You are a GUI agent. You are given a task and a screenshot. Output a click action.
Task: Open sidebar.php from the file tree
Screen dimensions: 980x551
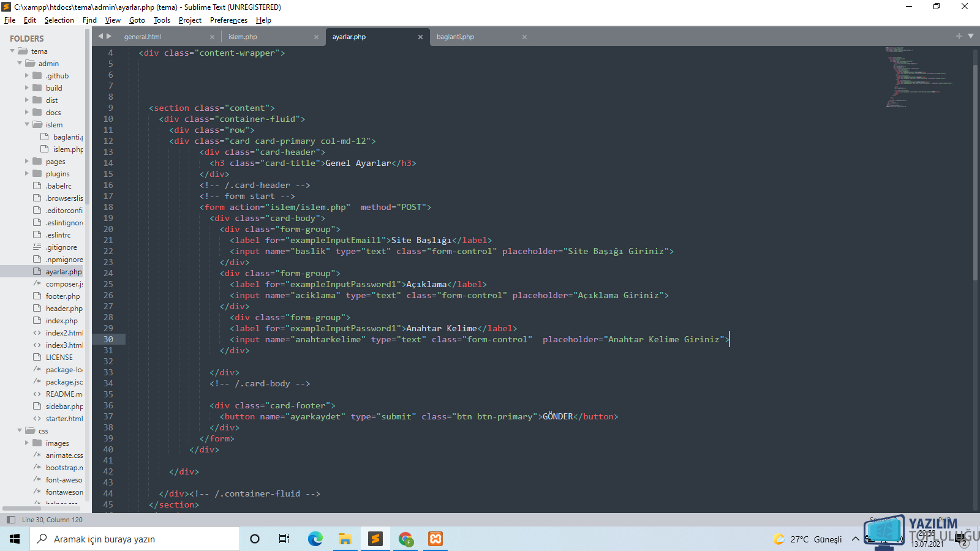pos(64,407)
